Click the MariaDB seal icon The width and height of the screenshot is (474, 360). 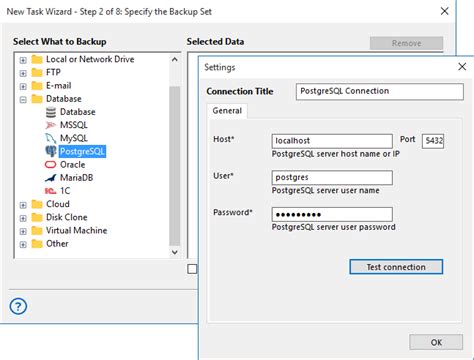[51, 178]
